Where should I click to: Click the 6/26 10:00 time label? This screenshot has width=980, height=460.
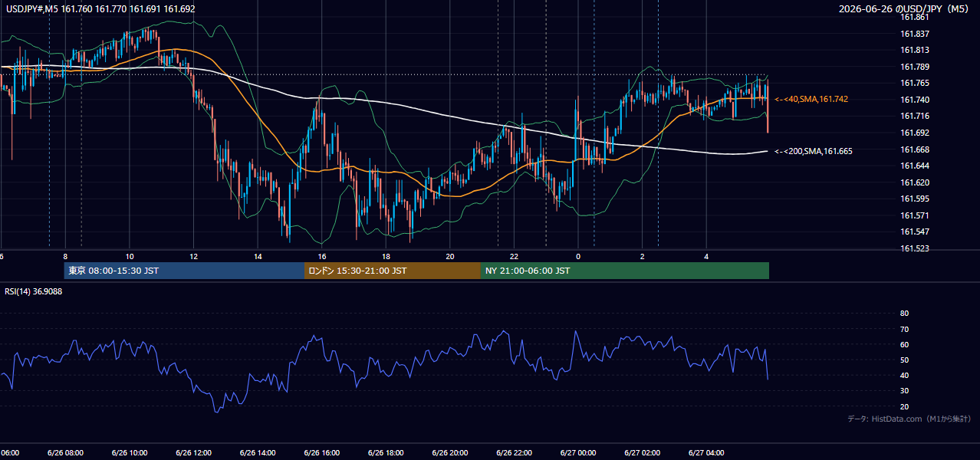tap(129, 453)
